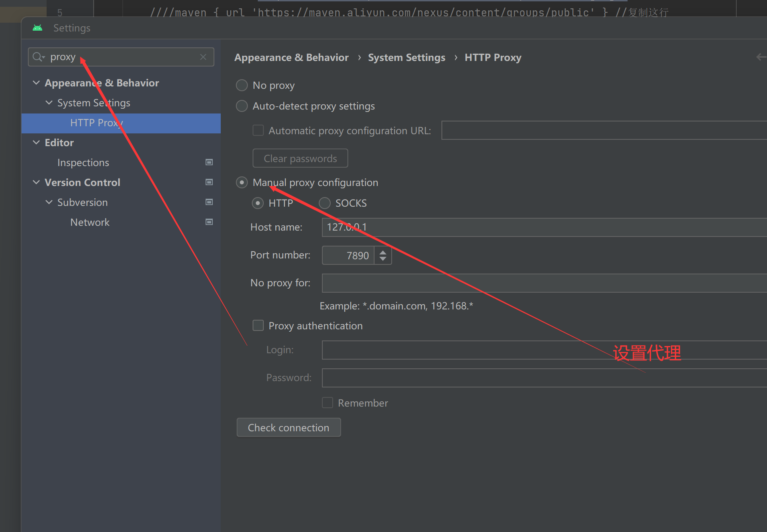This screenshot has width=767, height=532.
Task: Click the maven aliyun line in editor
Action: (x=409, y=12)
